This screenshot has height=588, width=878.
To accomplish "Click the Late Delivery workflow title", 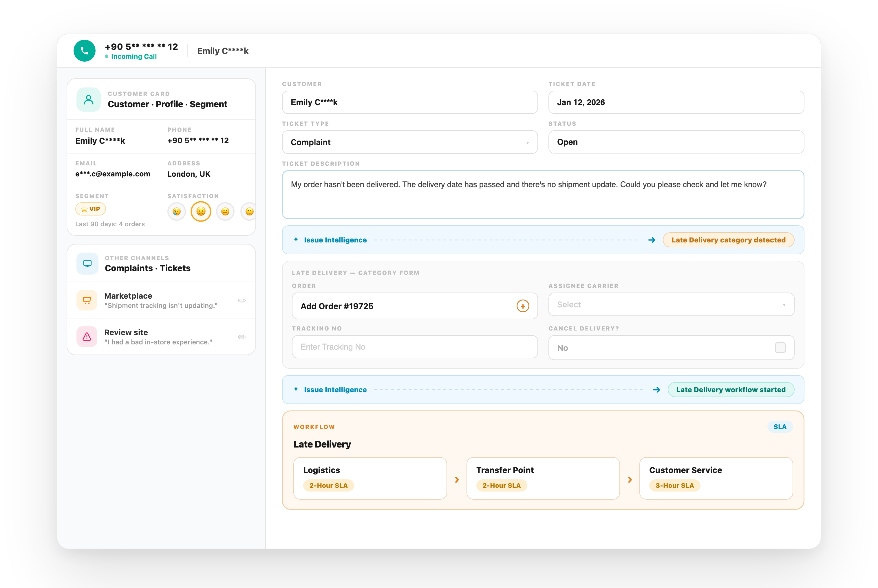I will [x=322, y=444].
